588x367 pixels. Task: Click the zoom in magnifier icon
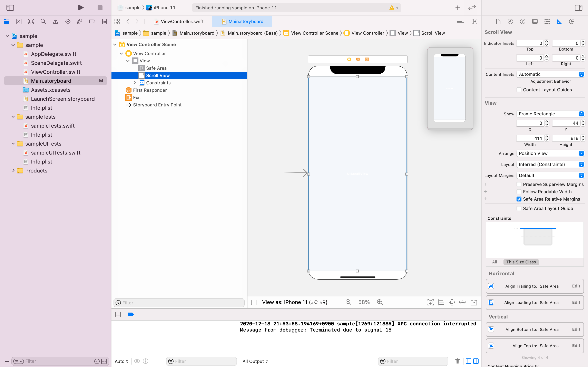click(380, 302)
